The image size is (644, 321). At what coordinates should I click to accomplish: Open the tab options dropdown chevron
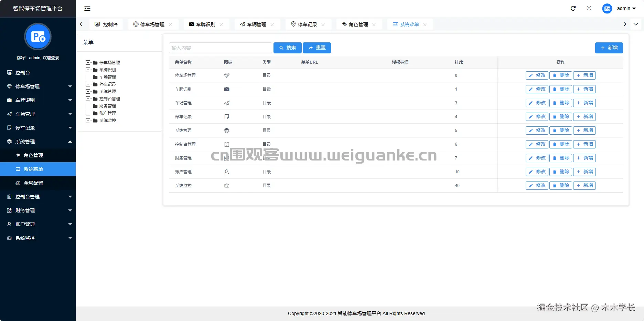(x=636, y=24)
